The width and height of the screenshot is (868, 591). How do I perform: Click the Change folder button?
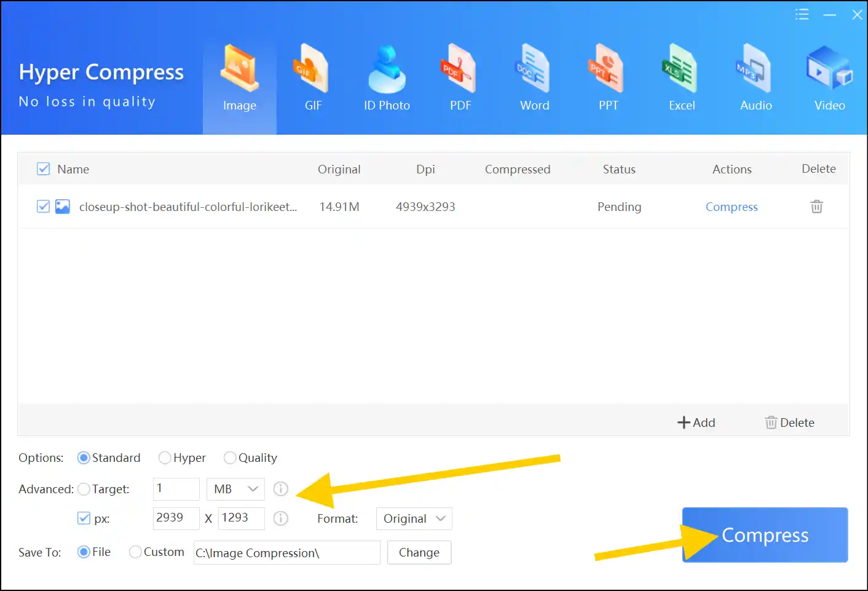point(419,552)
